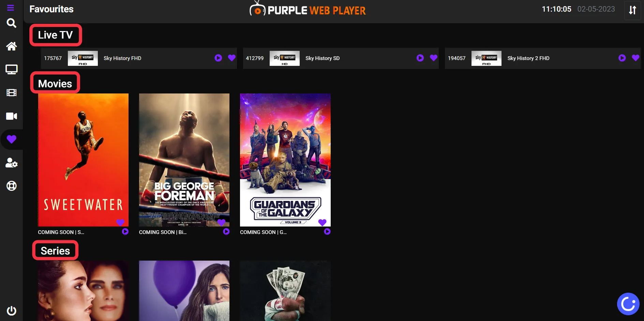
Task: Open the Sweetwater movie poster
Action: [x=83, y=160]
